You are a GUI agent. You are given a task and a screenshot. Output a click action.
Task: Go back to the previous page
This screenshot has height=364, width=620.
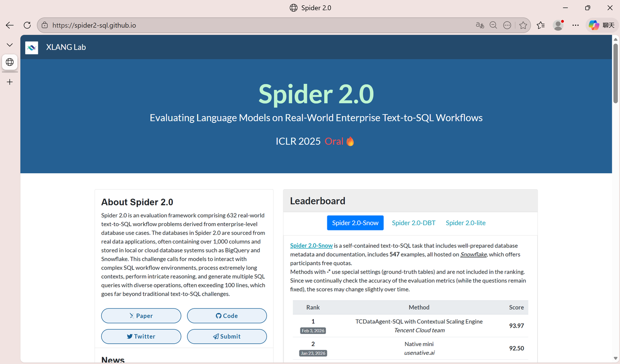point(10,25)
